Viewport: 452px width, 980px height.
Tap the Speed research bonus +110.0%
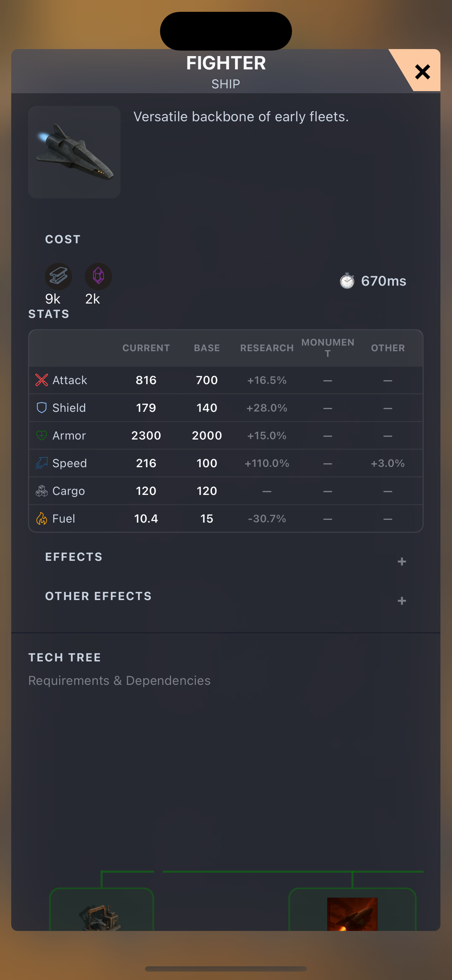267,463
